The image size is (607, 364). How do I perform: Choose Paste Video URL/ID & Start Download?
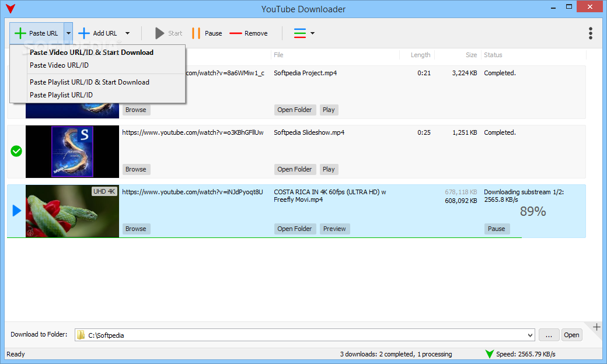[x=92, y=52]
